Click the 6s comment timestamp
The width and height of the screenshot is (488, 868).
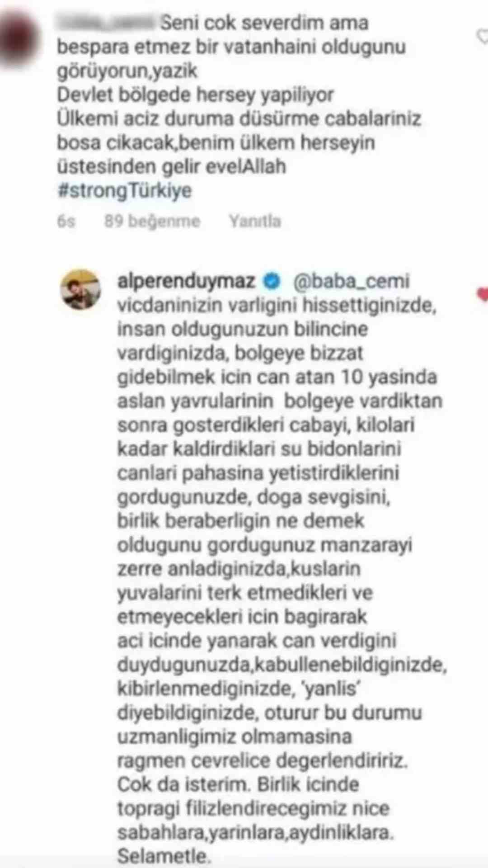point(66,221)
